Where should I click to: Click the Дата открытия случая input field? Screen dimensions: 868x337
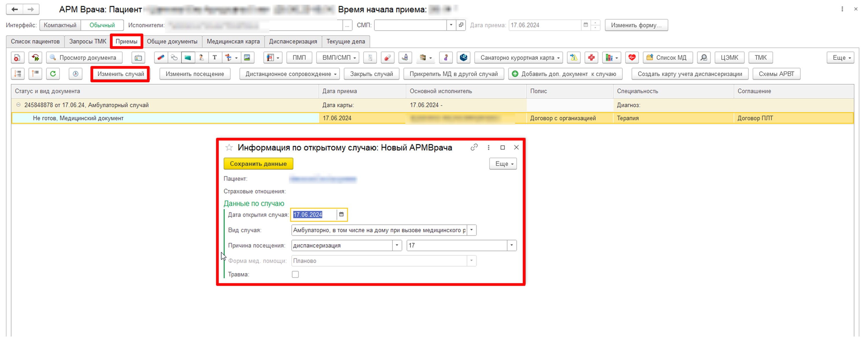click(x=313, y=214)
